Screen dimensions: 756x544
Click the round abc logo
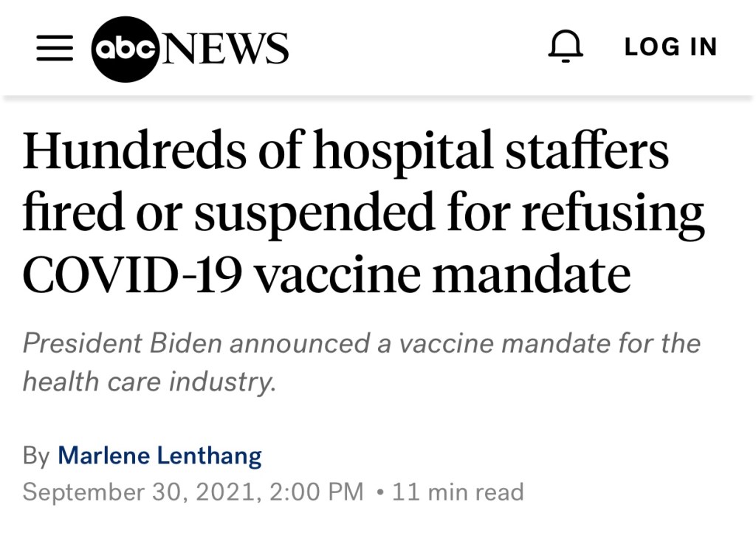pos(126,48)
